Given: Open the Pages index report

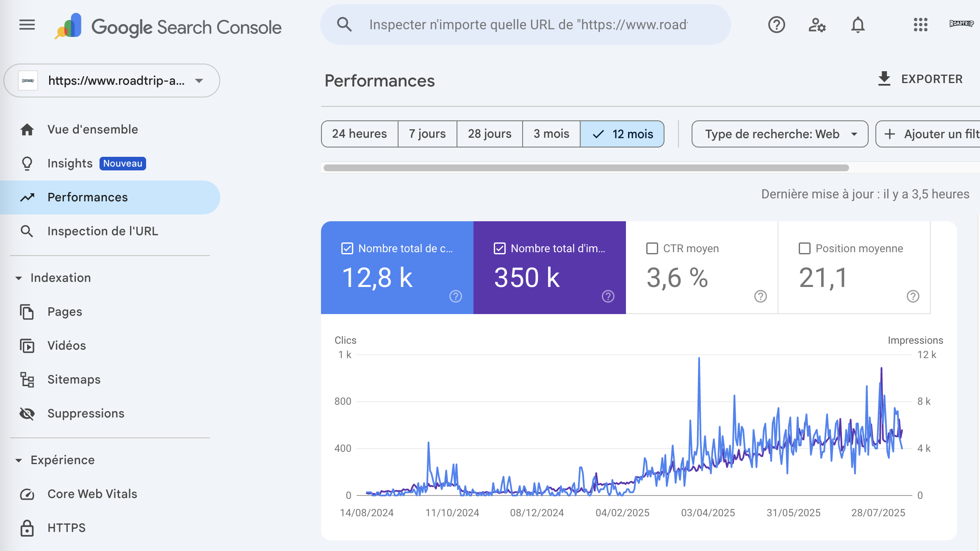Looking at the screenshot, I should click(x=110, y=312).
